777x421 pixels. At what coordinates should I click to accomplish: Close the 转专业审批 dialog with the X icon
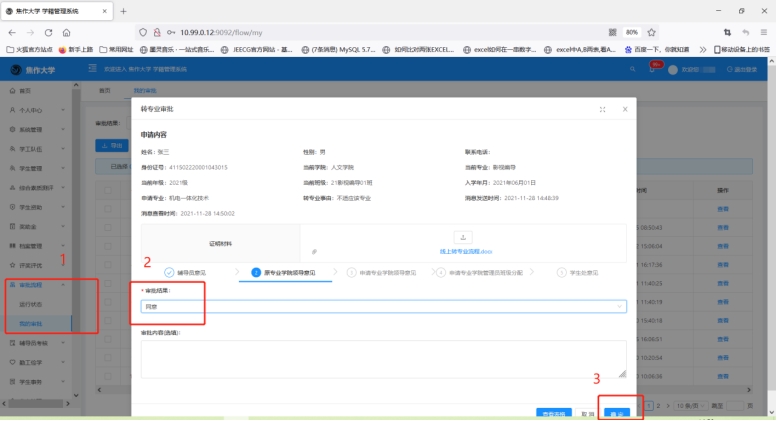(x=624, y=109)
